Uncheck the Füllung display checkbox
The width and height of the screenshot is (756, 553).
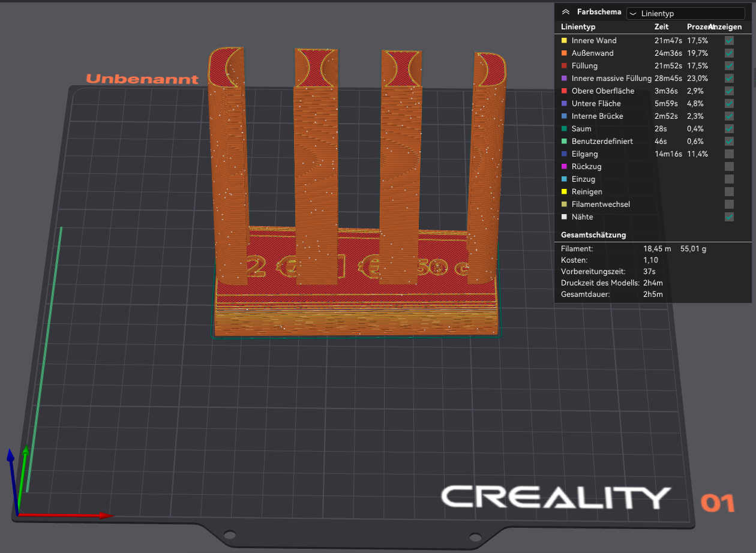coord(729,66)
